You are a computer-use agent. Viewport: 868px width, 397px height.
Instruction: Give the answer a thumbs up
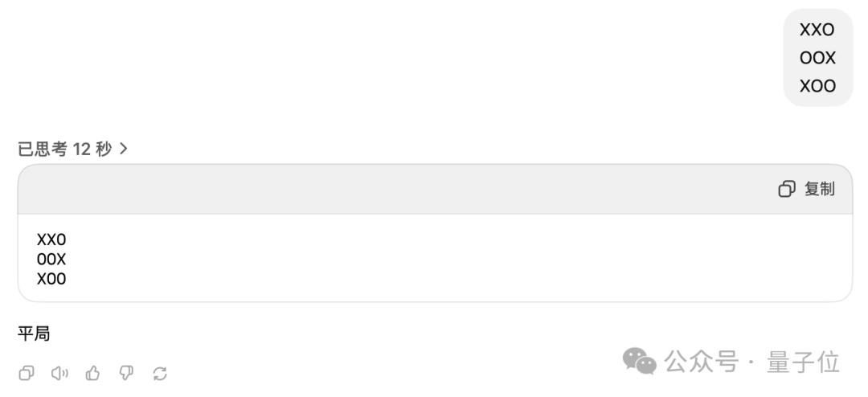92,373
